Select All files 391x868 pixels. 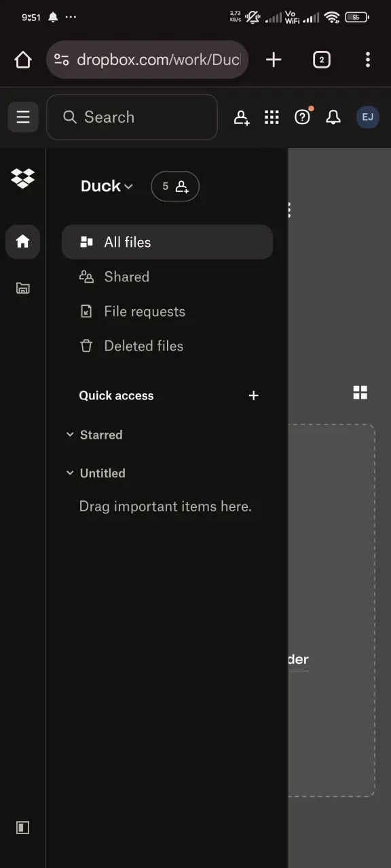(x=167, y=242)
